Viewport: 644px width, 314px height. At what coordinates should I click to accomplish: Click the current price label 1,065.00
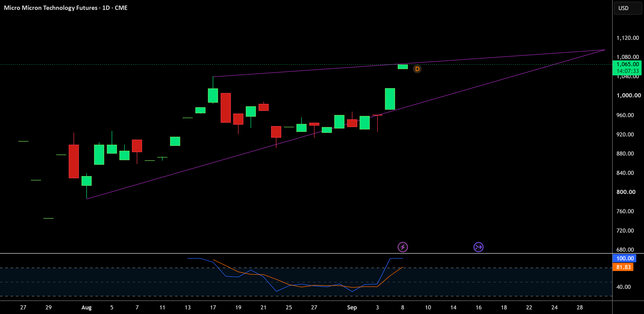tap(627, 64)
